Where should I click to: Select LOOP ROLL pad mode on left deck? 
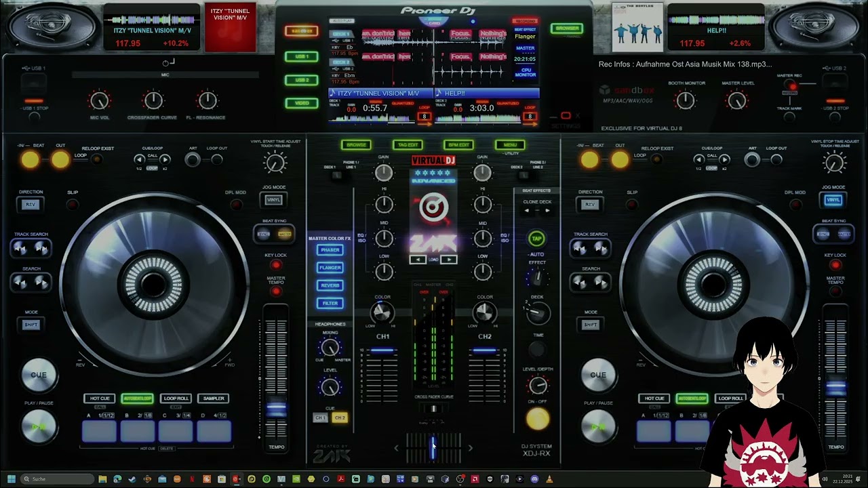(x=176, y=399)
